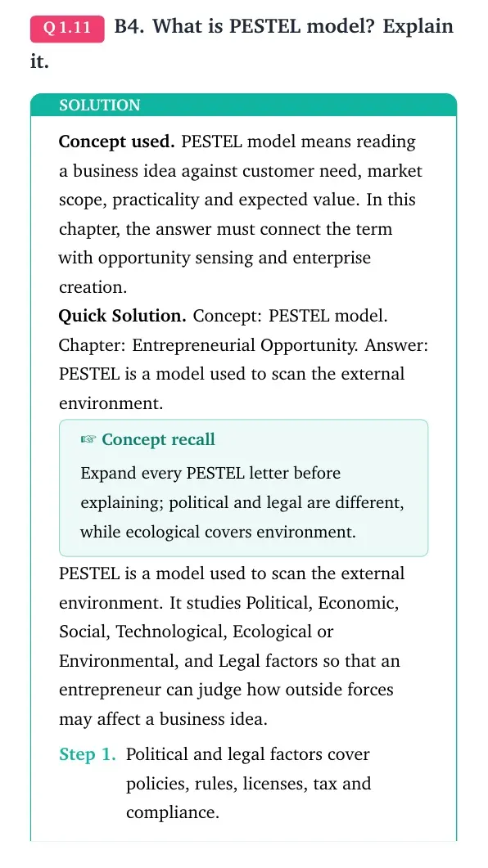
Task: Click the pointing hand icon beside Concept recall
Action: point(88,439)
